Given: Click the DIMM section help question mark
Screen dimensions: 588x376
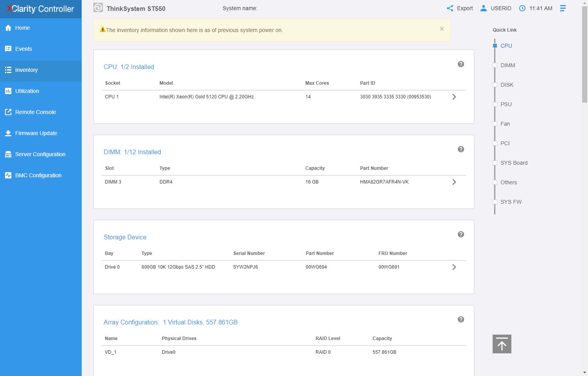Looking at the screenshot, I should click(x=461, y=149).
